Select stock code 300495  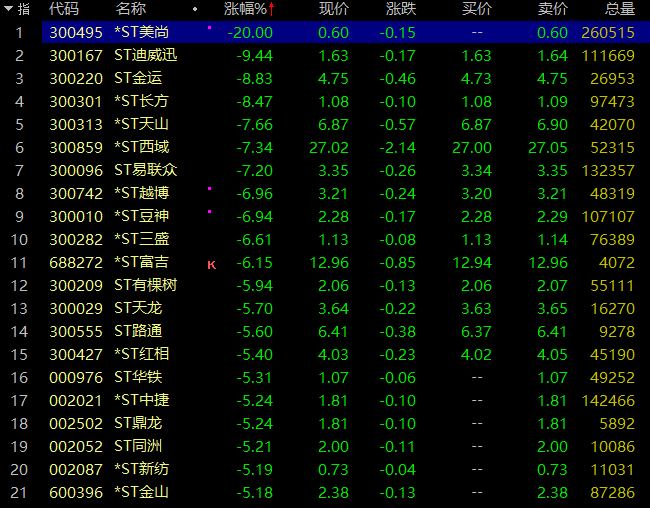coord(76,33)
